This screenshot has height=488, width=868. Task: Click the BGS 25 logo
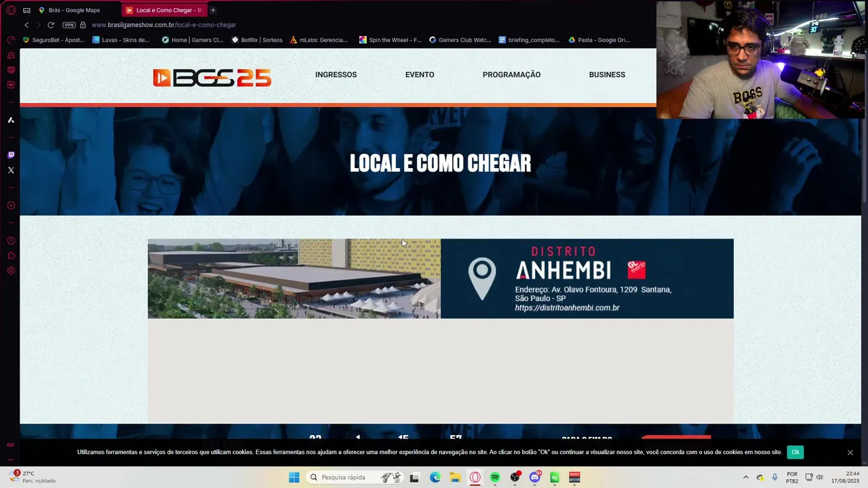pos(212,78)
